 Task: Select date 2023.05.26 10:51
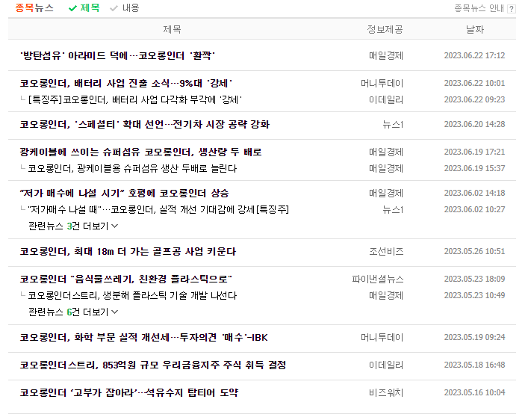pyautogui.click(x=474, y=251)
